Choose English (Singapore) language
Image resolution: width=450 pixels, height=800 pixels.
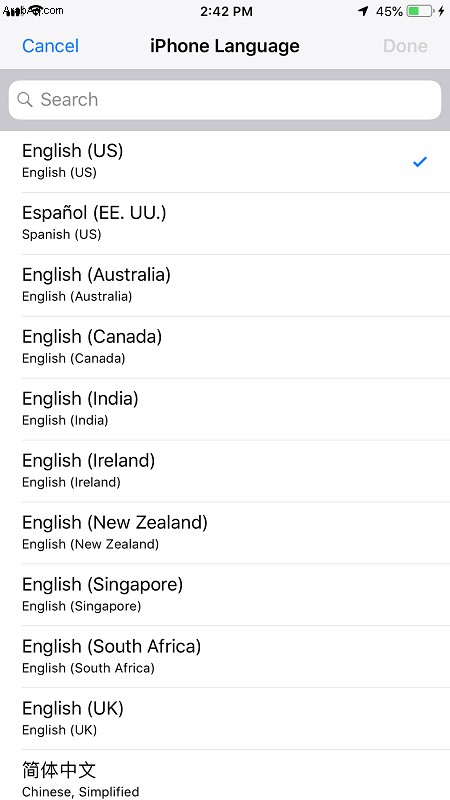tap(225, 595)
